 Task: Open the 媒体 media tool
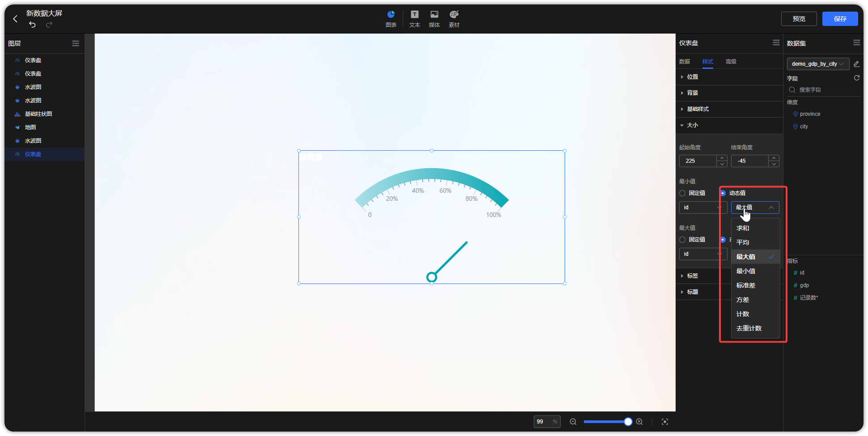coord(434,19)
